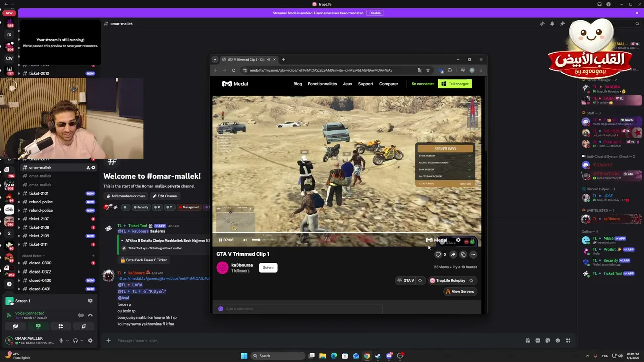The height and width of the screenshot is (362, 644).
Task: Copy the Medal clip link icon
Action: [x=463, y=254]
